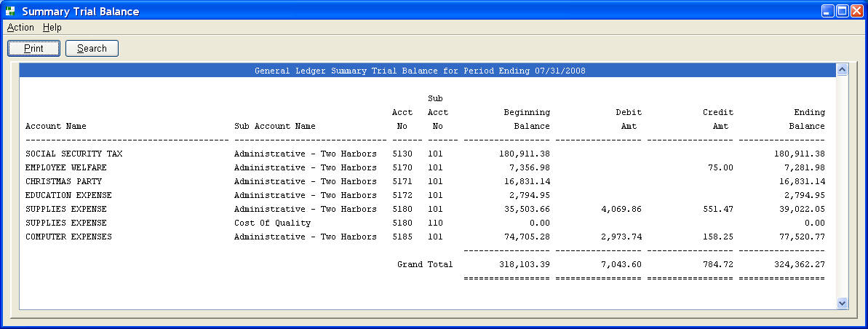Click credit amount 551.47

717,210
